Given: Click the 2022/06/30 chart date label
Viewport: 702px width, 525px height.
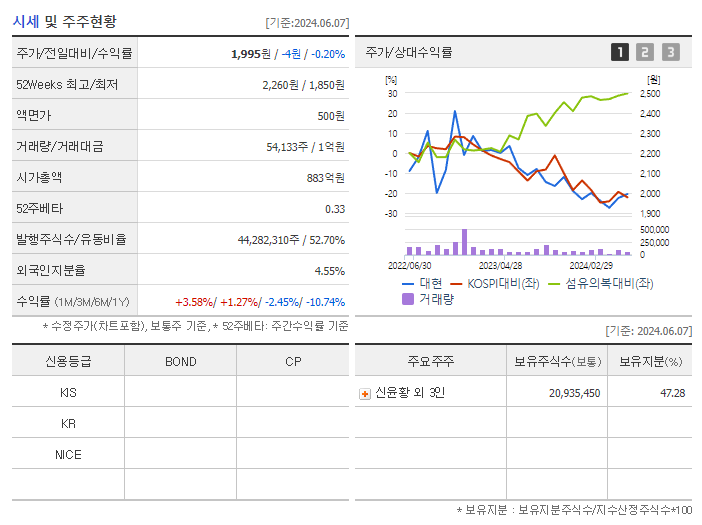Looking at the screenshot, I should point(410,266).
